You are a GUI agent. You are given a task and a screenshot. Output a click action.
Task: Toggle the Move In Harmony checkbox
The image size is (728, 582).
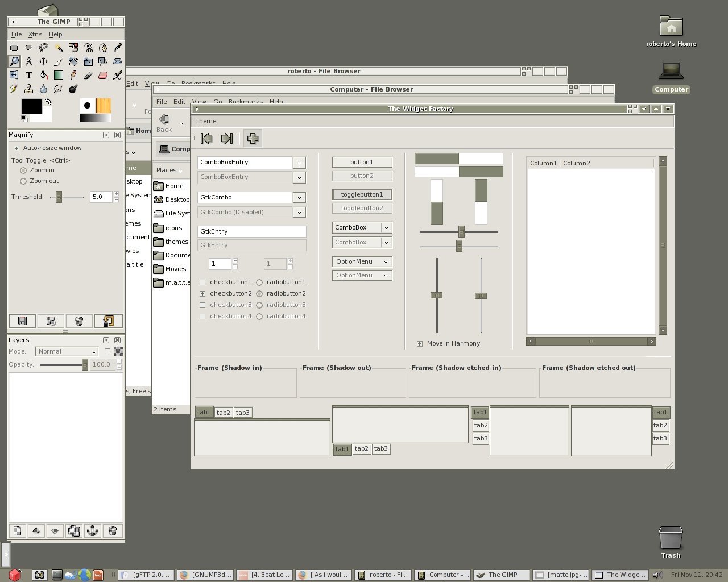coord(420,344)
